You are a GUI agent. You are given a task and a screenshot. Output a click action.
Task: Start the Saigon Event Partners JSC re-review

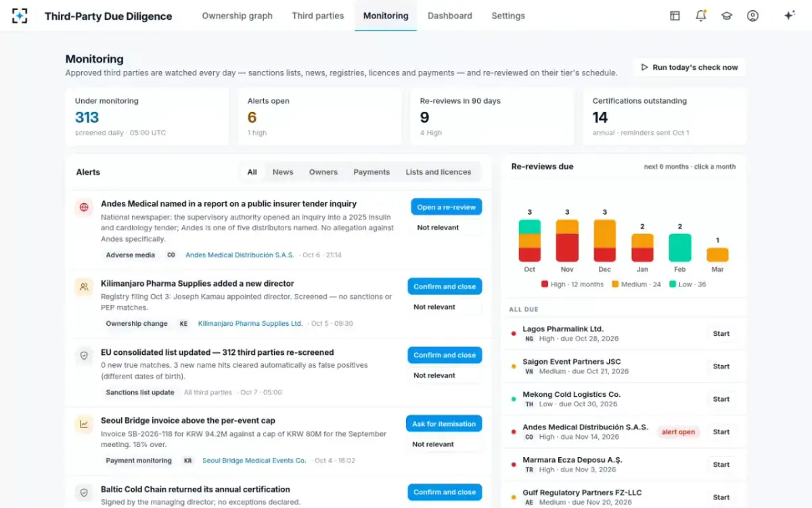click(721, 366)
